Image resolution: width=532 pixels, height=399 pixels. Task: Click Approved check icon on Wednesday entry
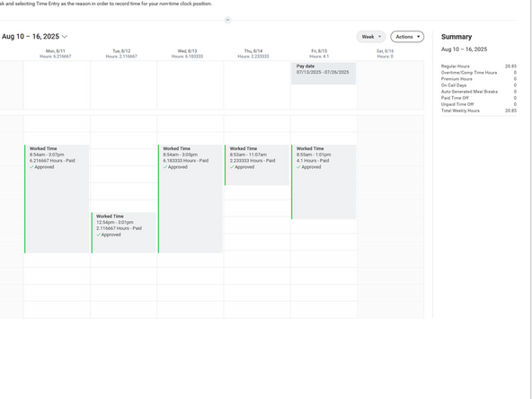pyautogui.click(x=165, y=167)
